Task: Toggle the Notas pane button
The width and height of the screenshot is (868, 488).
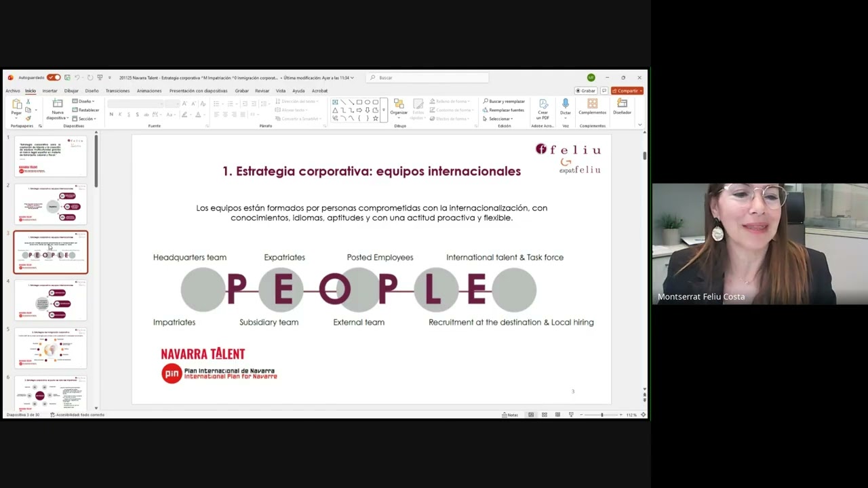Action: pos(510,415)
